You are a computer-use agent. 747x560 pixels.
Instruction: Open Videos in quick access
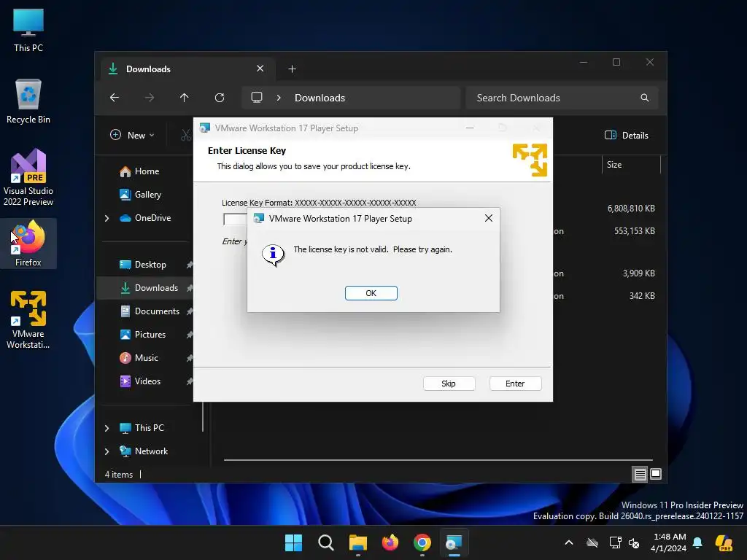tap(146, 381)
